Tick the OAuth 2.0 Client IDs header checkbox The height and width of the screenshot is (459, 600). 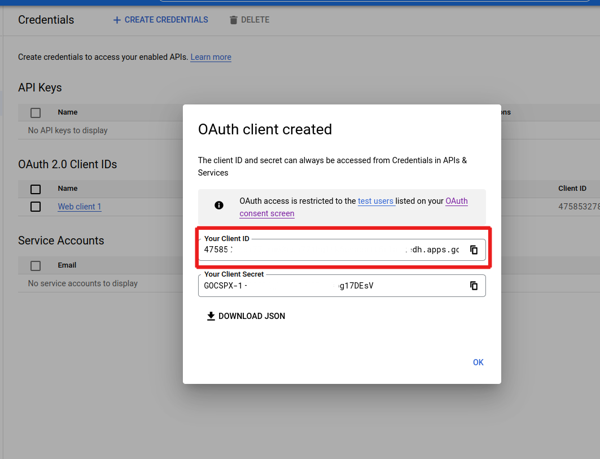click(36, 189)
